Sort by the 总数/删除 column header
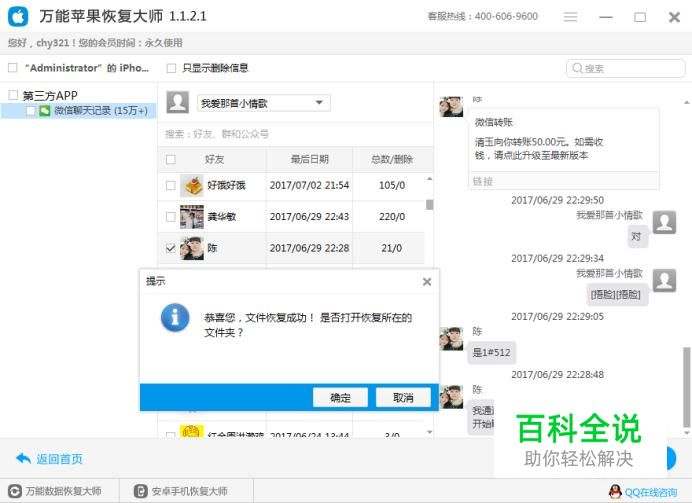 [x=392, y=159]
